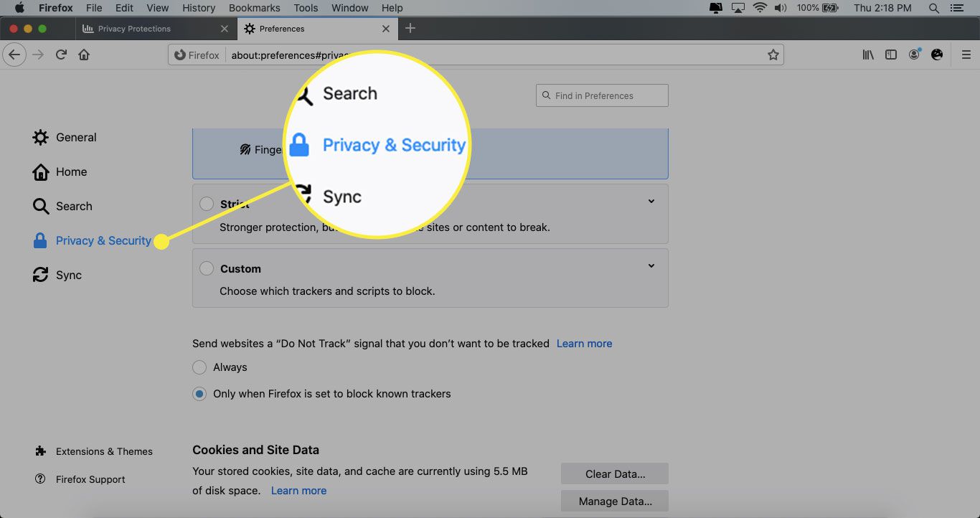Click the Manage Data... button

tap(615, 501)
